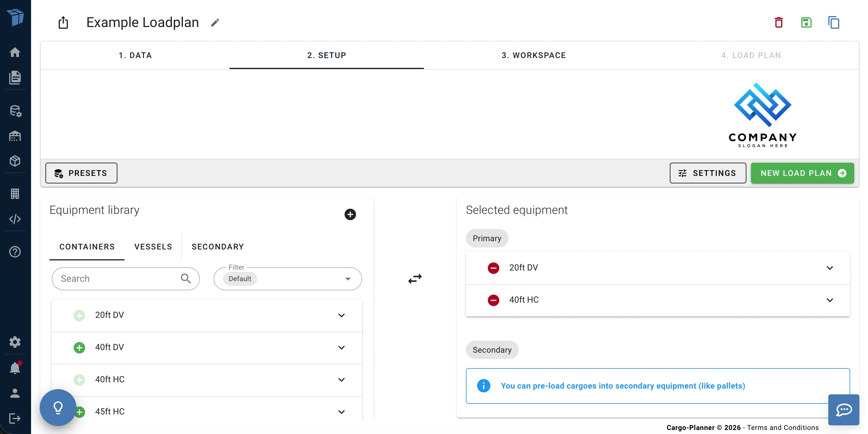The width and height of the screenshot is (868, 434).
Task: Select the SECONDARY library tab
Action: (x=218, y=247)
